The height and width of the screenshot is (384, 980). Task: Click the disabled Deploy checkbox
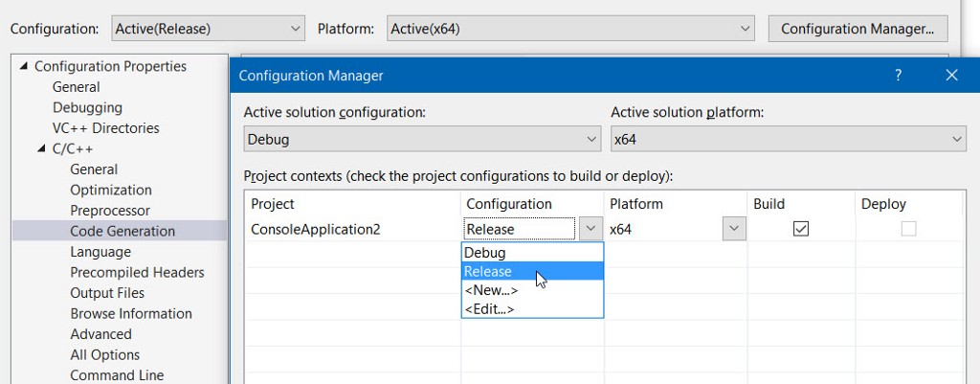[908, 229]
